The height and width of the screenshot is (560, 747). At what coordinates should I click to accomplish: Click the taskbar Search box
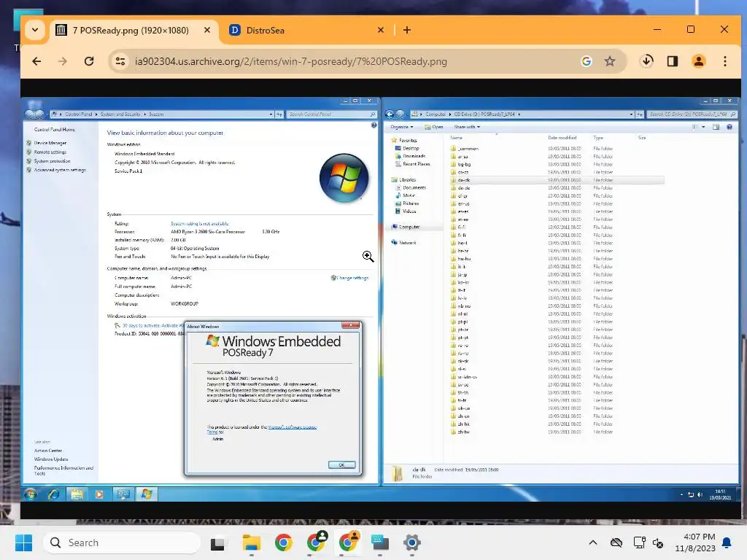[122, 542]
